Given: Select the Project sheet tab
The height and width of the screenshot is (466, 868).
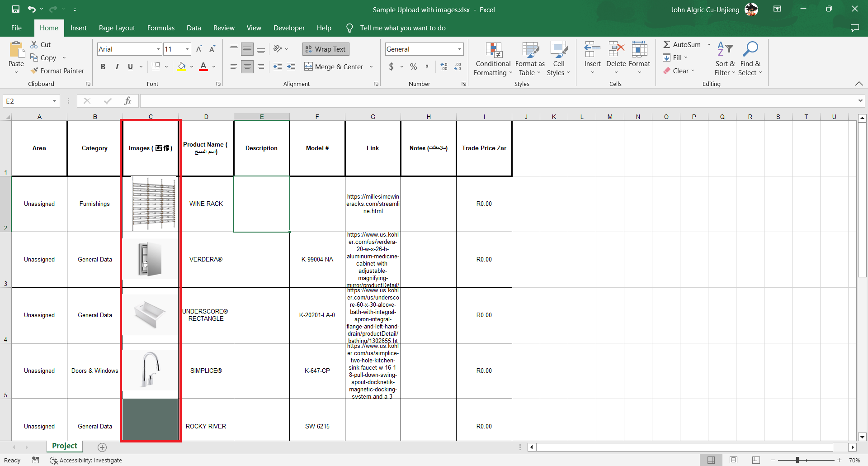Looking at the screenshot, I should (65, 446).
